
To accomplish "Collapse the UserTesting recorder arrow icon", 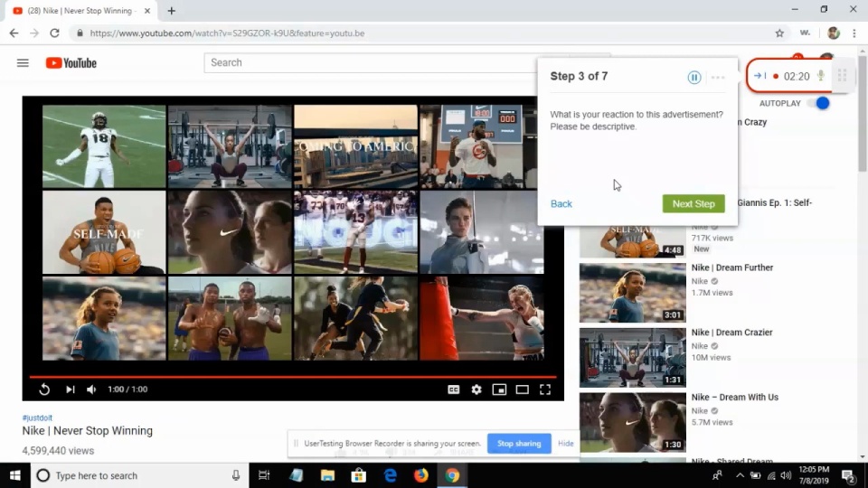I will 760,76.
